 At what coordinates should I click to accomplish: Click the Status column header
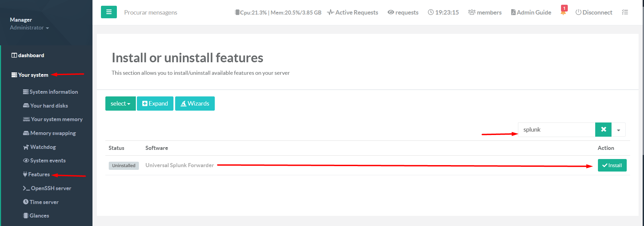(116, 148)
